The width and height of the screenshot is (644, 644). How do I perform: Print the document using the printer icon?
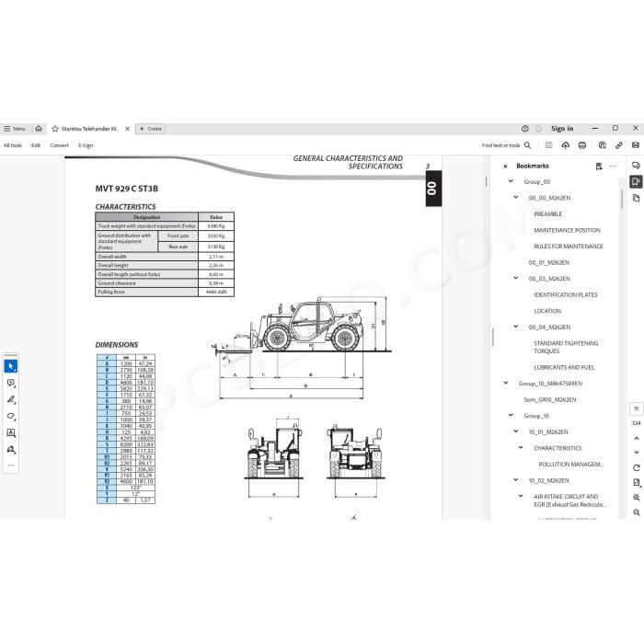pyautogui.click(x=582, y=145)
